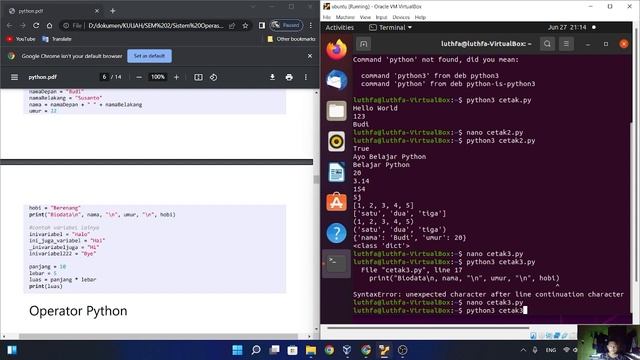Go to Chrome home page

coord(49,25)
